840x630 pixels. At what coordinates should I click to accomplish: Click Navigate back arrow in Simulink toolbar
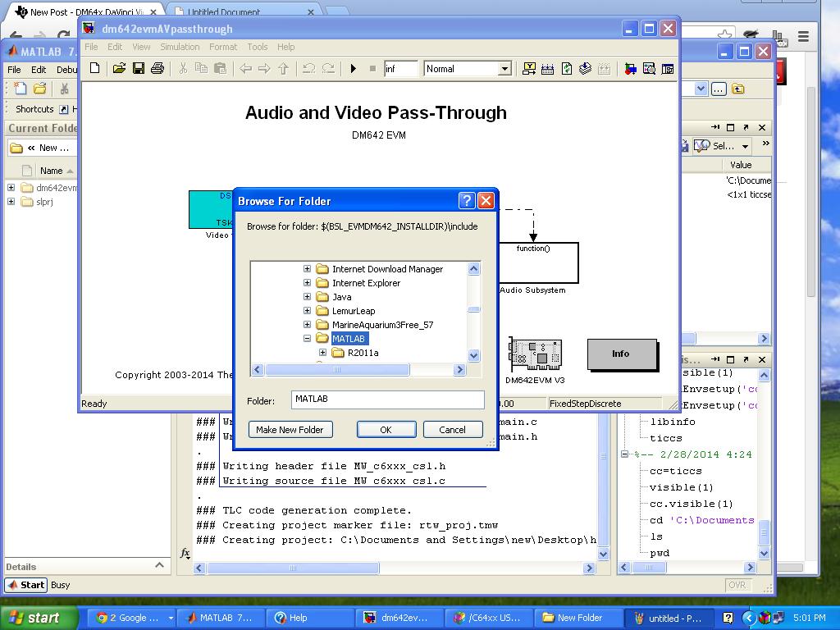tap(245, 68)
